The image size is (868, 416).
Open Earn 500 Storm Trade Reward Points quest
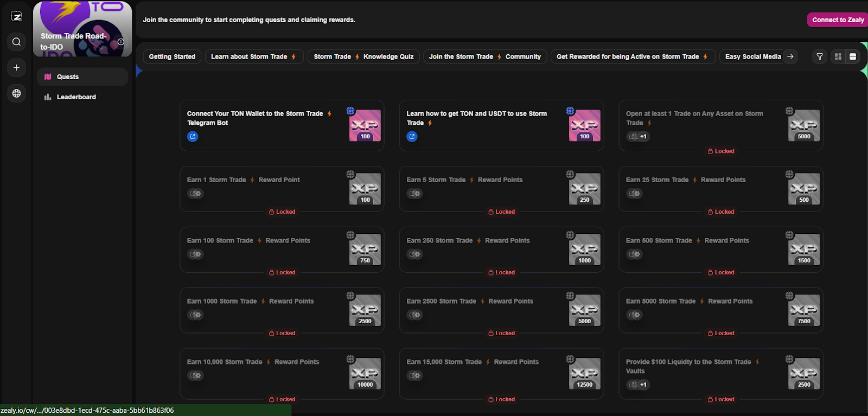pos(687,241)
